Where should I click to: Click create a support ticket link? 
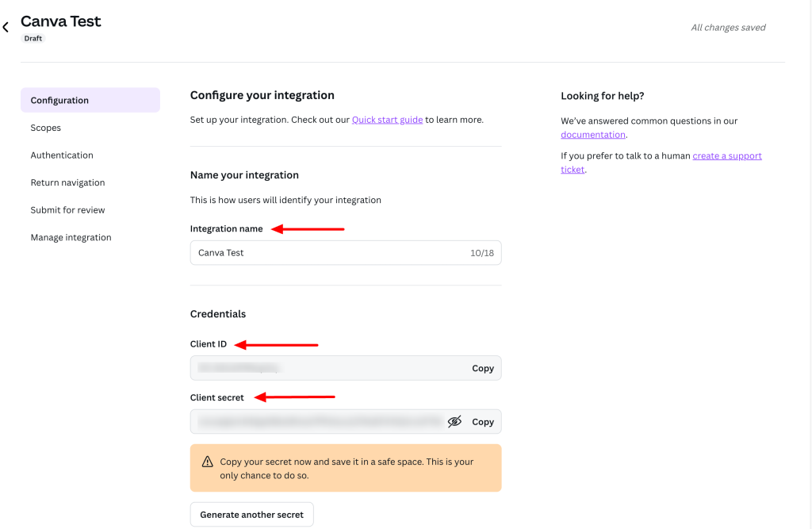(x=726, y=156)
